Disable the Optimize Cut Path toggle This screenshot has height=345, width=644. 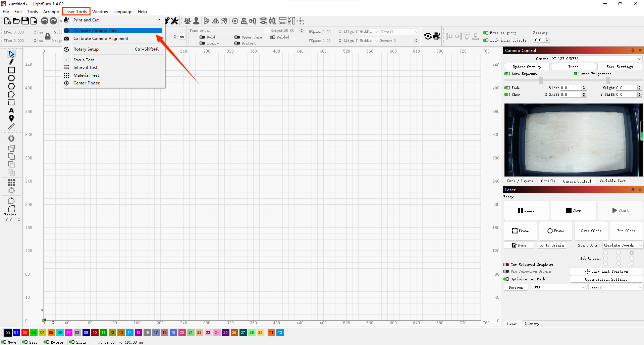point(506,279)
